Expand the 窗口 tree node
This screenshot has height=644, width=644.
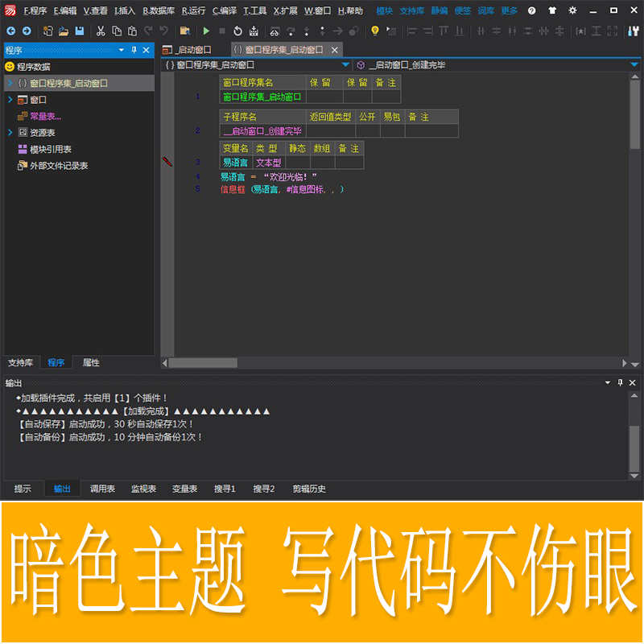pos(10,100)
